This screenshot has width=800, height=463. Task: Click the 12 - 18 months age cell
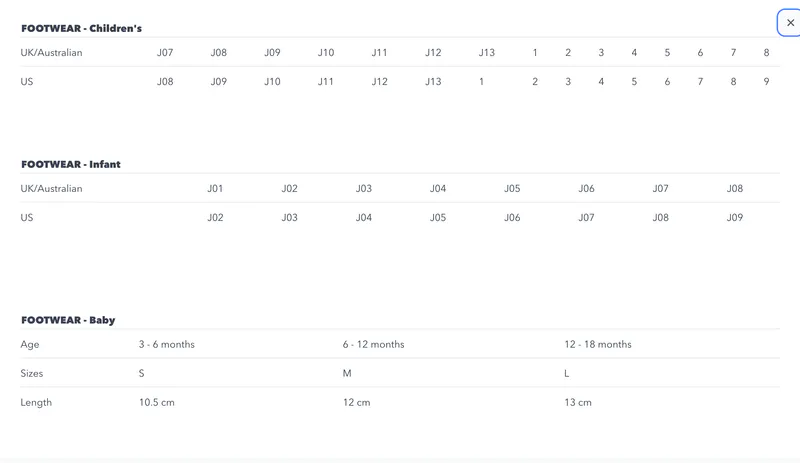pyautogui.click(x=598, y=344)
